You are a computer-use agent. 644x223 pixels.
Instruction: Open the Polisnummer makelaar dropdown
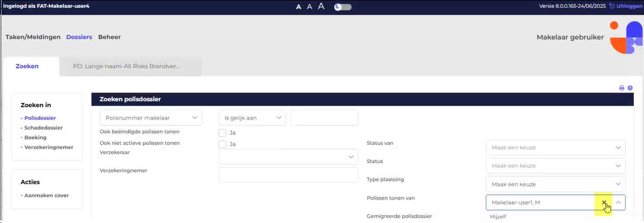[x=151, y=118]
